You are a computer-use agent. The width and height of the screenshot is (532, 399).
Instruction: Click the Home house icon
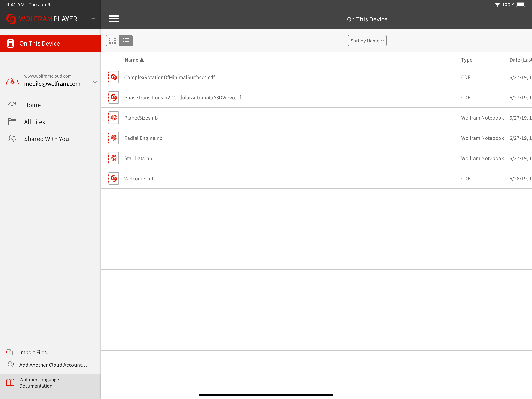click(12, 105)
